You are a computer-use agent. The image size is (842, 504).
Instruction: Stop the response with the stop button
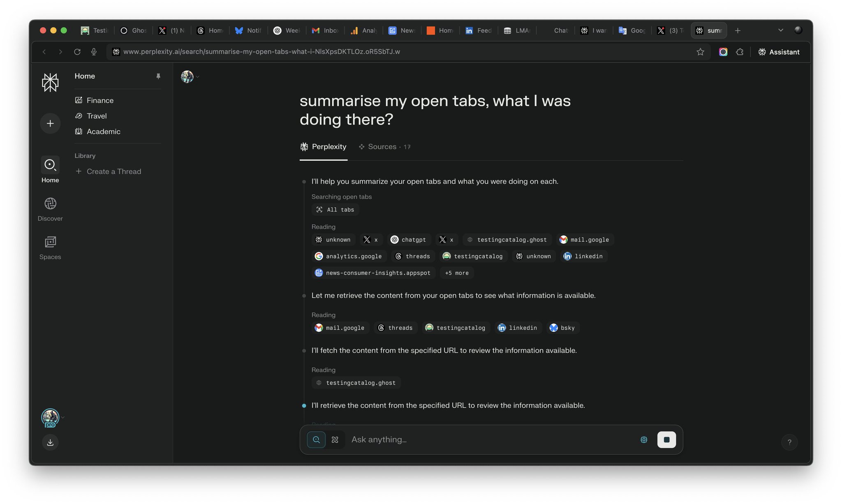coord(666,439)
